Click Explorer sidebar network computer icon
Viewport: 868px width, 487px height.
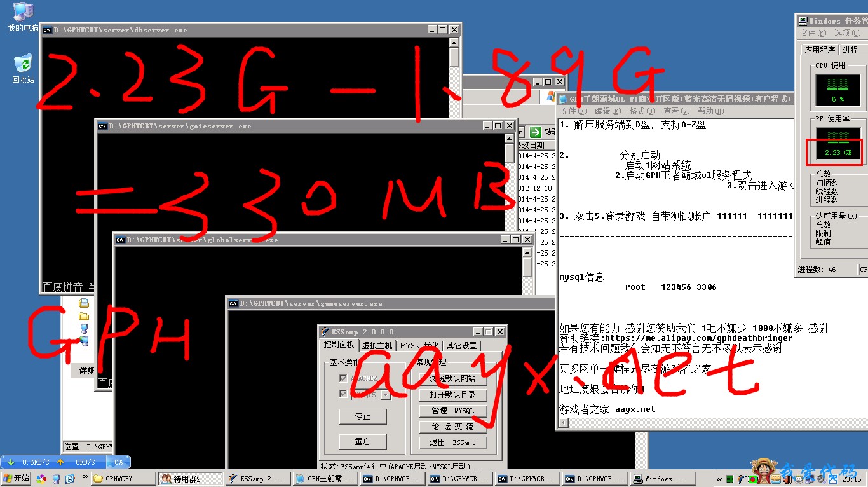click(x=83, y=342)
